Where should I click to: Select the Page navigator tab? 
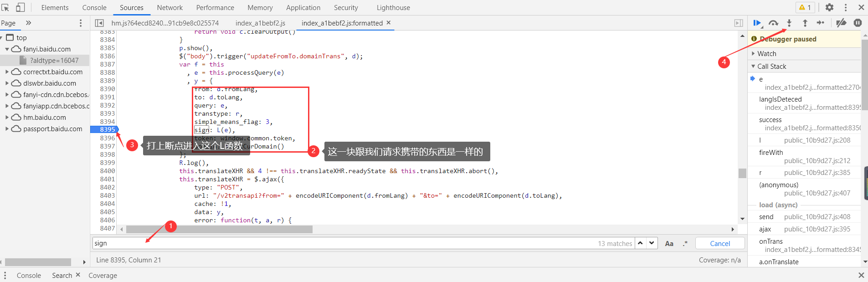[8, 23]
